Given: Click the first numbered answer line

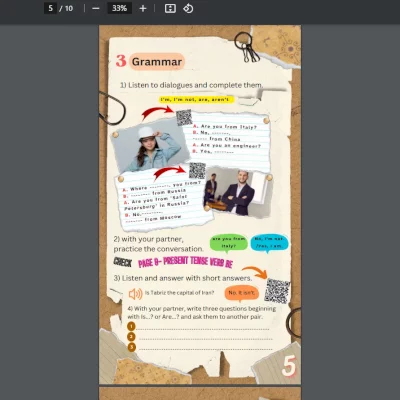Looking at the screenshot, I should [203, 329].
